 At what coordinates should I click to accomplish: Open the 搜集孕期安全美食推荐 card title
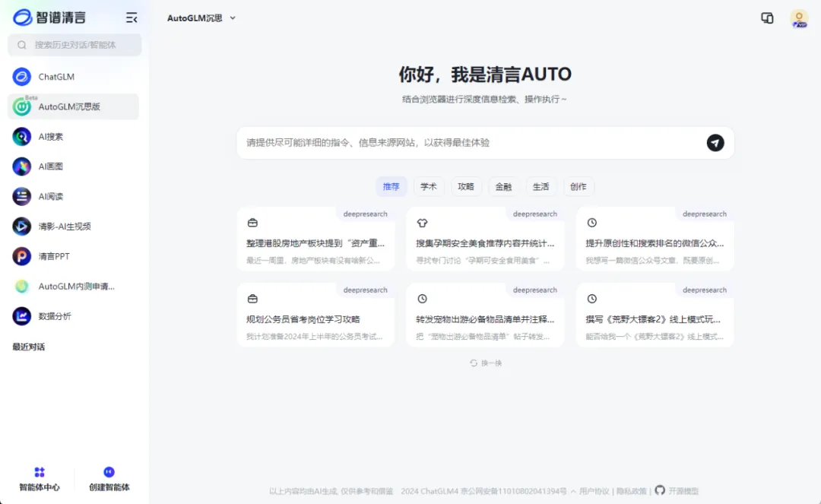click(x=485, y=243)
